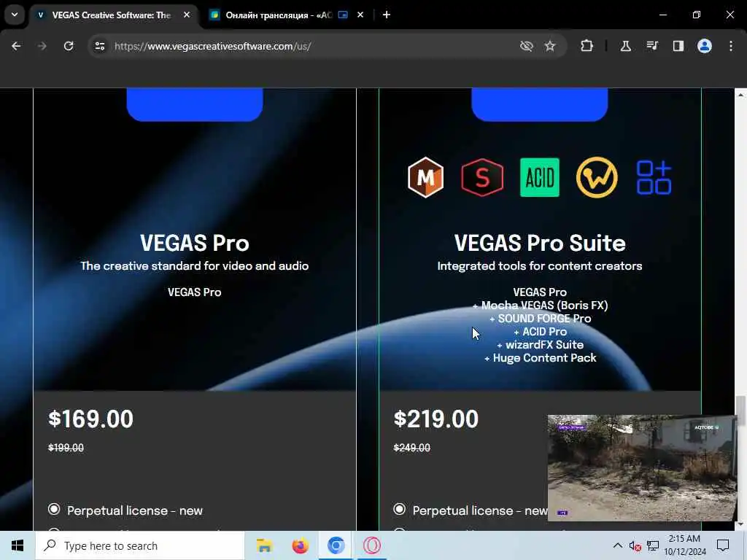Open the media control icon

[652, 46]
